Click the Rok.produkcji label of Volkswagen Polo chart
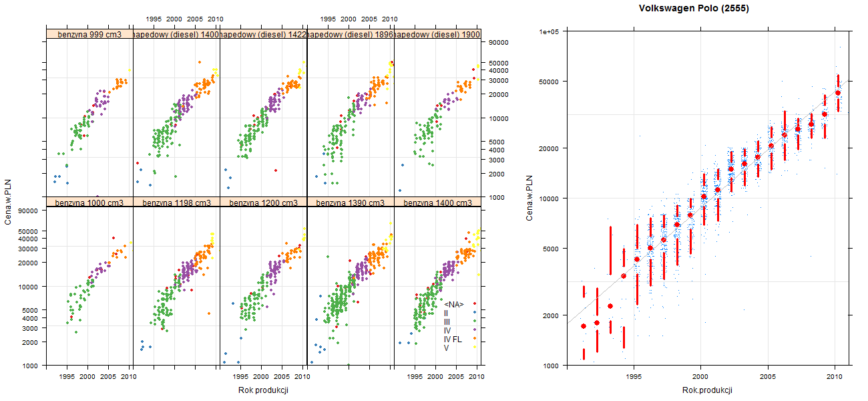This screenshot has height=401, width=868. 708,390
